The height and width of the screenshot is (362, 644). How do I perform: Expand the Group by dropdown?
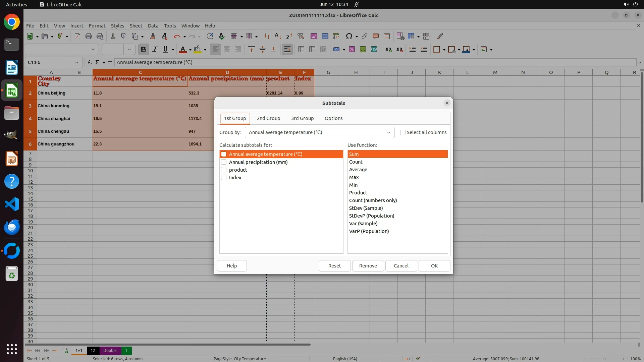pyautogui.click(x=388, y=132)
